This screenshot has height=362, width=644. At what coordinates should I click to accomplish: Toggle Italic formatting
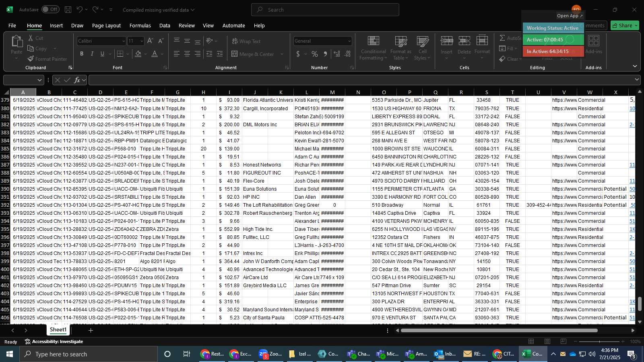[x=92, y=54]
